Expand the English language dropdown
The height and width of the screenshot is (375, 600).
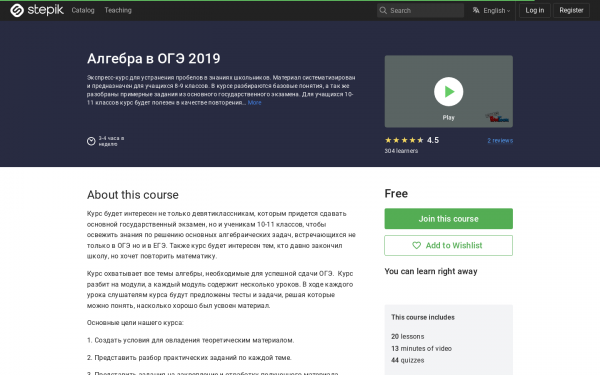pyautogui.click(x=496, y=11)
